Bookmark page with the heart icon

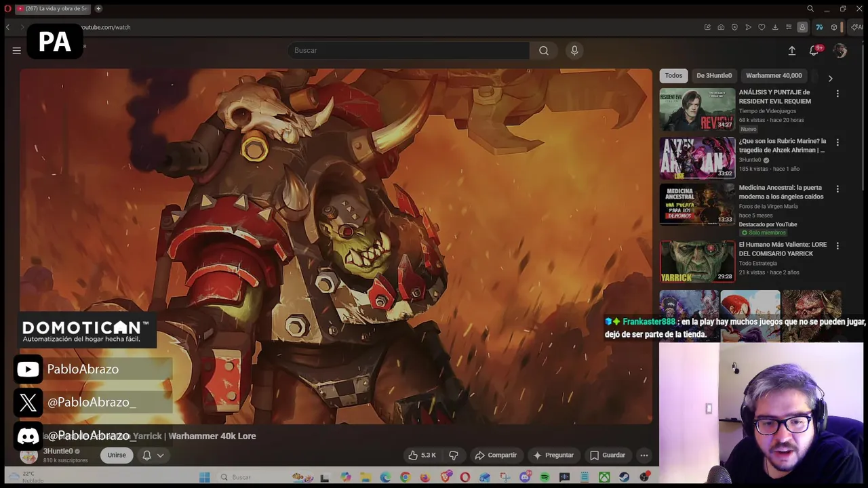click(x=762, y=27)
